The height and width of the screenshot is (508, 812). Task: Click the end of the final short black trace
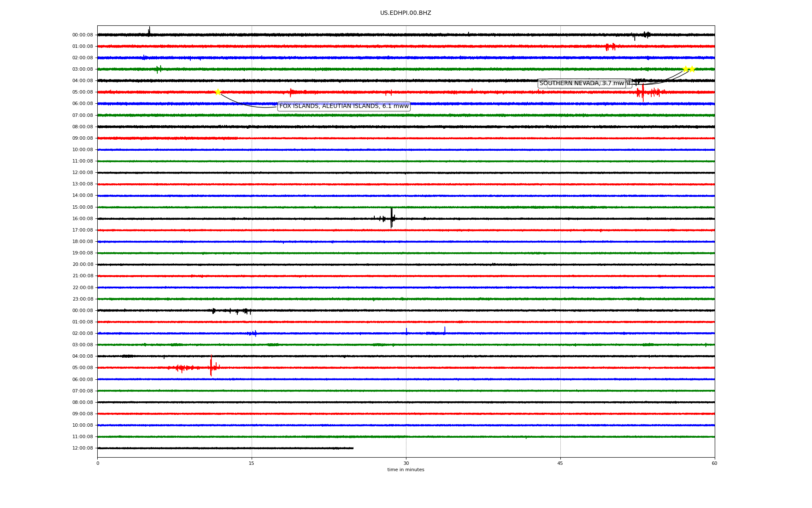(353, 448)
